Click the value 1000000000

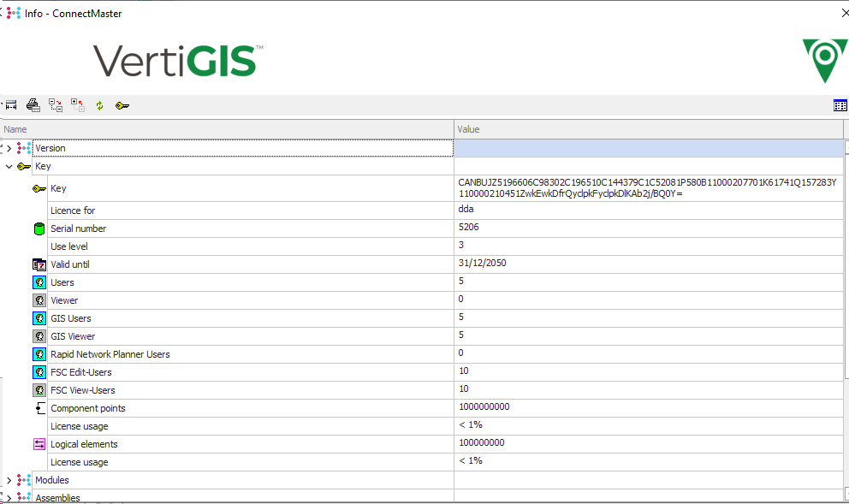[484, 406]
